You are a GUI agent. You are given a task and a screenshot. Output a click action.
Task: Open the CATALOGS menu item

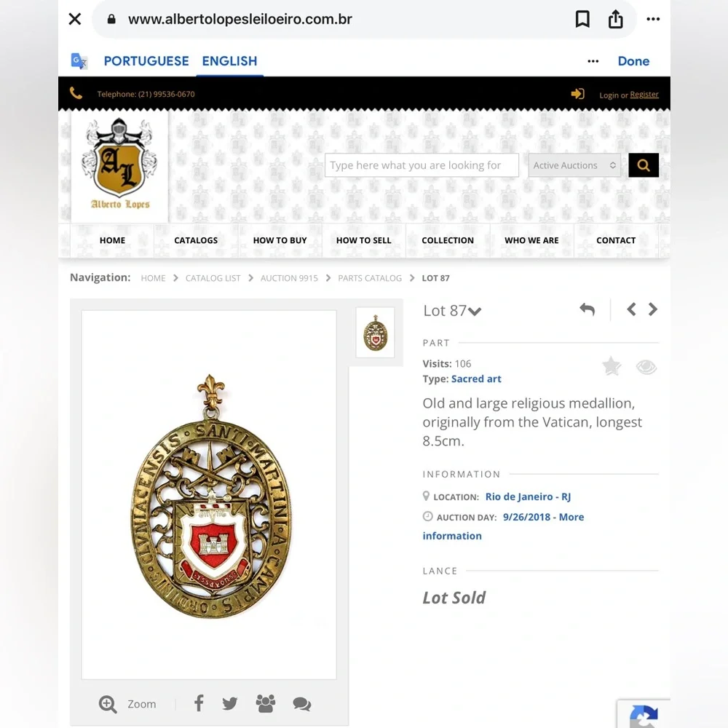coord(196,240)
